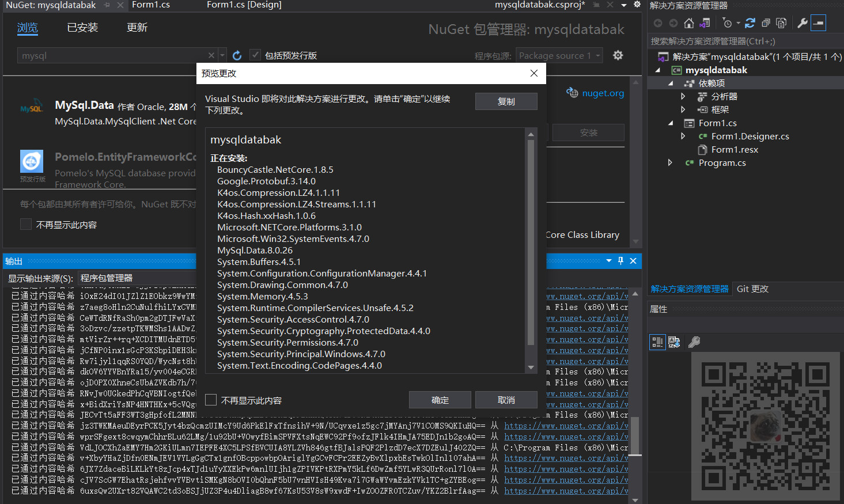Expand Form1.Designer.cs node

click(x=683, y=136)
